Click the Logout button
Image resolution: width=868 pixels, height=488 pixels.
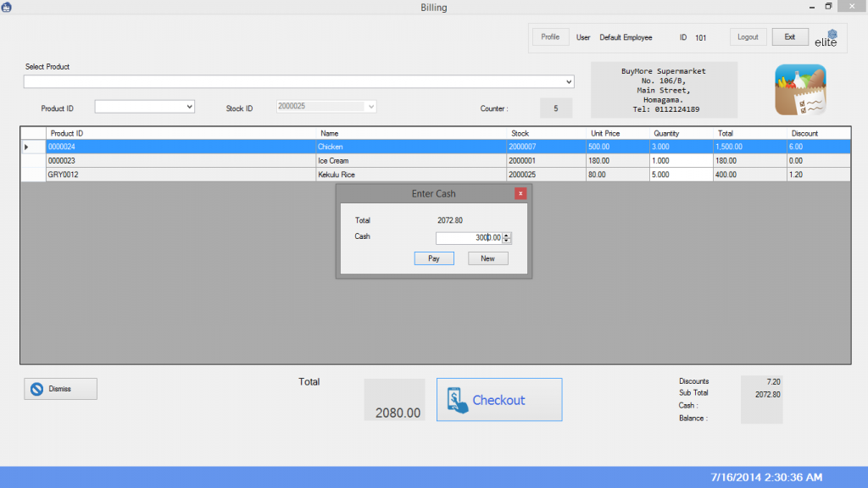pyautogui.click(x=748, y=37)
